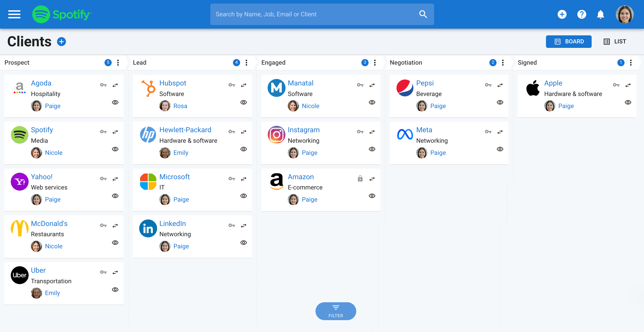The image size is (644, 332).
Task: Click the transfer arrows icon on the Hubspot card
Action: pos(243,85)
